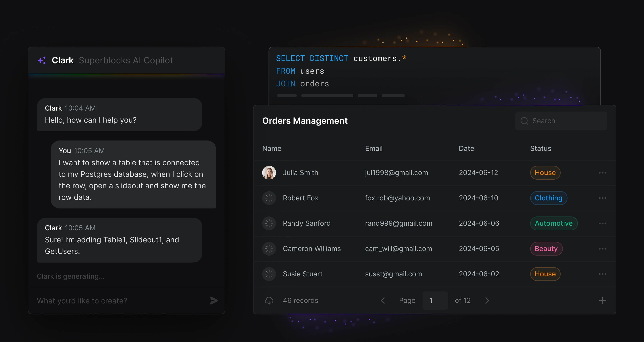Viewport: 644px width, 342px height.
Task: Click Cameron Williams' loading avatar icon
Action: click(x=269, y=248)
